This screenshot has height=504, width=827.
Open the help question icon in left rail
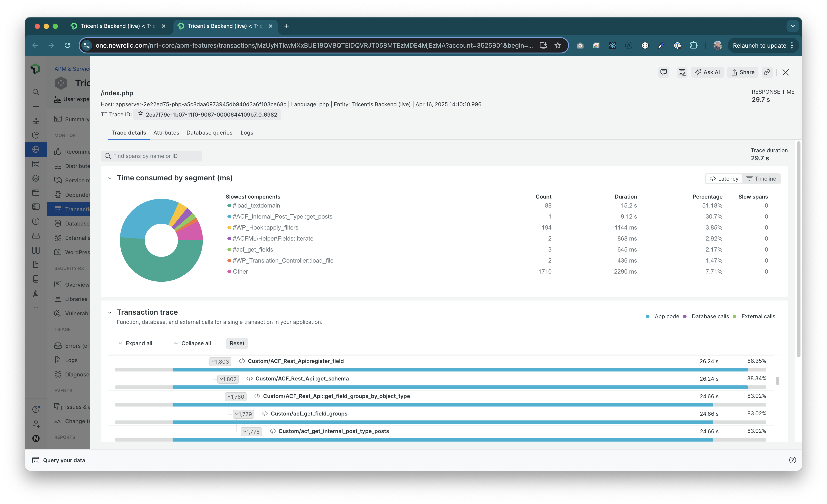[36, 409]
